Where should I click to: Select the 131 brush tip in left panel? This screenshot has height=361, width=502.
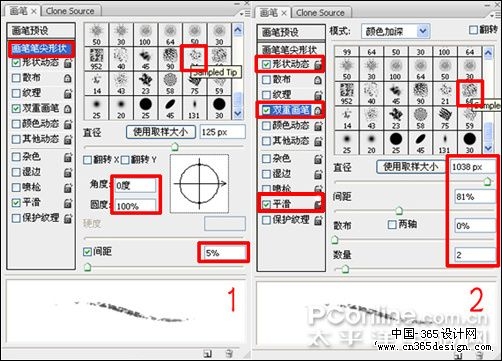(x=195, y=108)
